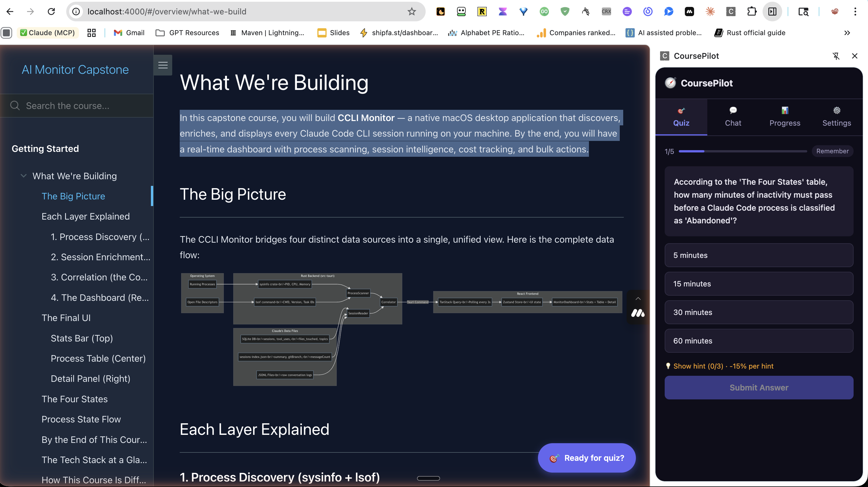Image resolution: width=868 pixels, height=487 pixels.
Task: Click the quiz progress bar
Action: pyautogui.click(x=742, y=151)
